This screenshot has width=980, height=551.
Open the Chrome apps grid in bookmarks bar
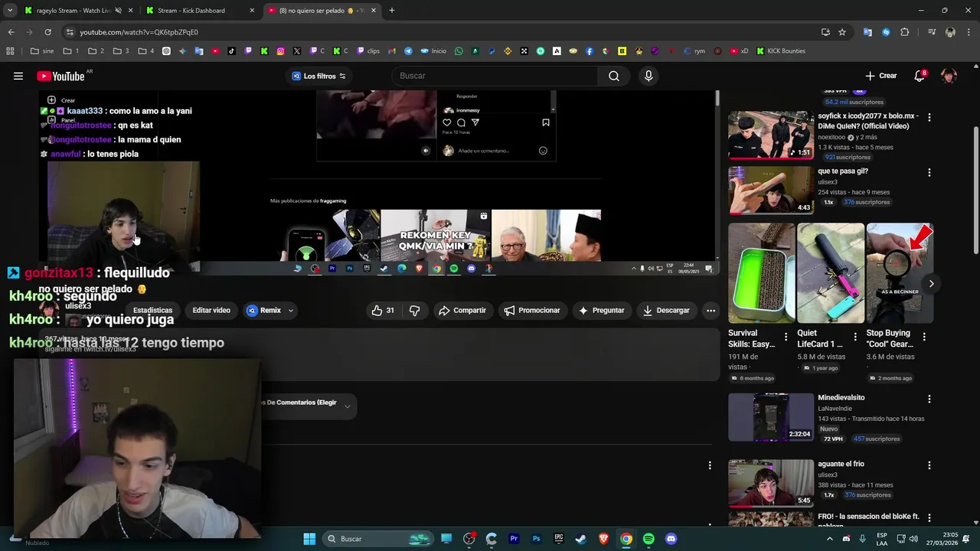(10, 51)
